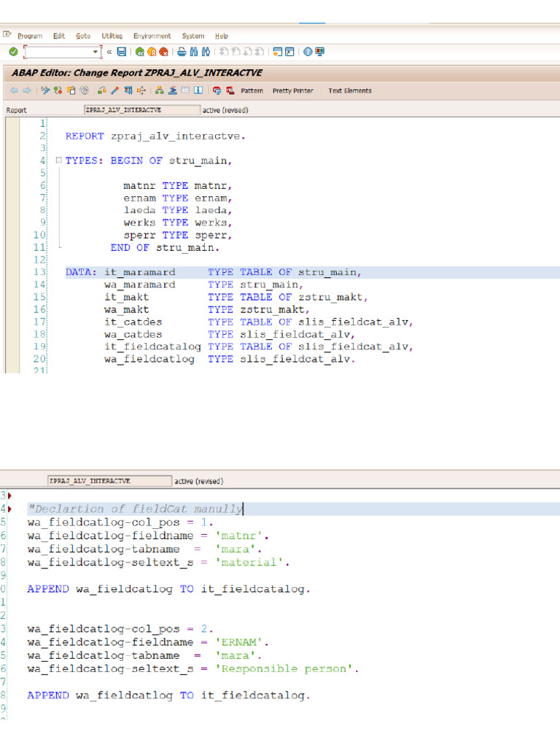Click the upper Report name field ZPRAJ_ALV_INTERACTVE
This screenshot has height=747, width=560.
(142, 110)
